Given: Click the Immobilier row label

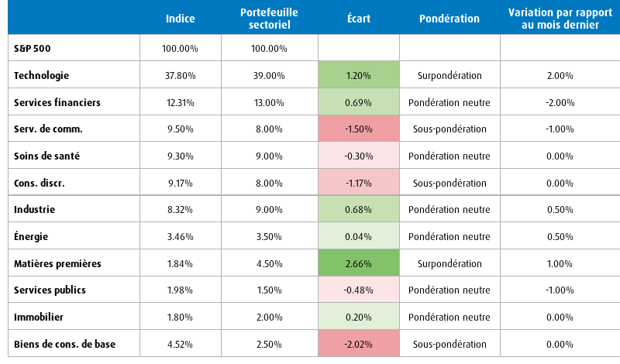Looking at the screenshot, I should (x=39, y=317).
